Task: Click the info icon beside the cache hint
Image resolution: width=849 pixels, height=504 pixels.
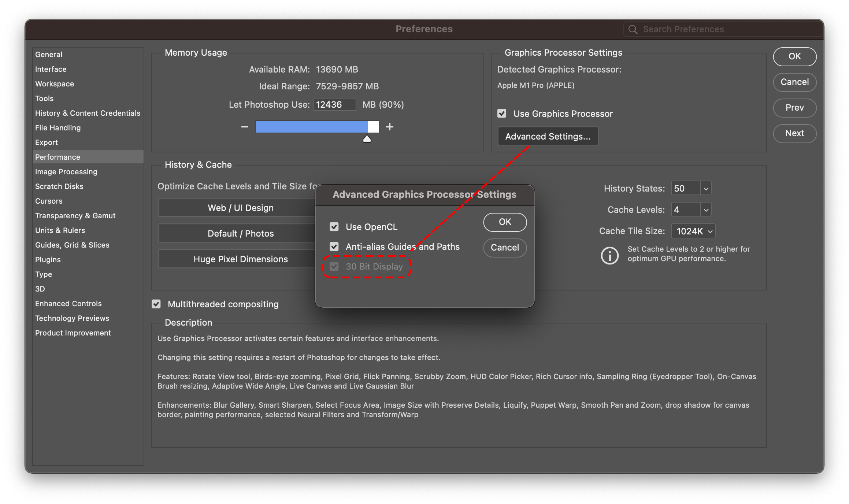Action: [x=609, y=255]
